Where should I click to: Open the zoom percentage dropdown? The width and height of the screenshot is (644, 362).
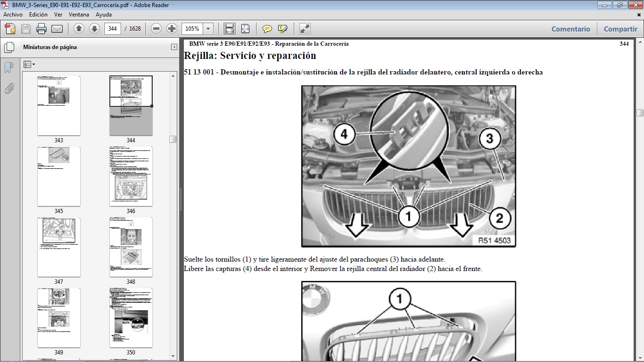pyautogui.click(x=207, y=28)
